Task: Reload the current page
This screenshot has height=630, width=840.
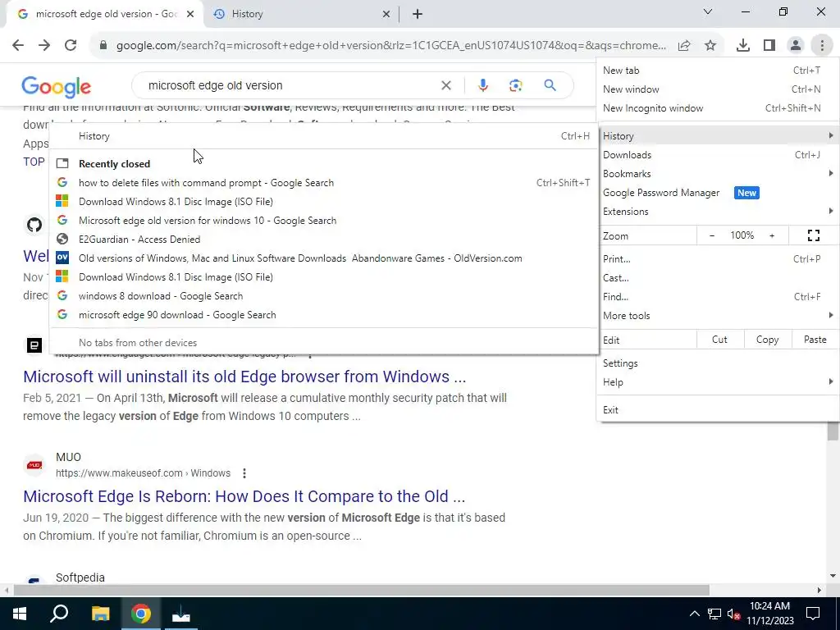Action: pos(71,46)
